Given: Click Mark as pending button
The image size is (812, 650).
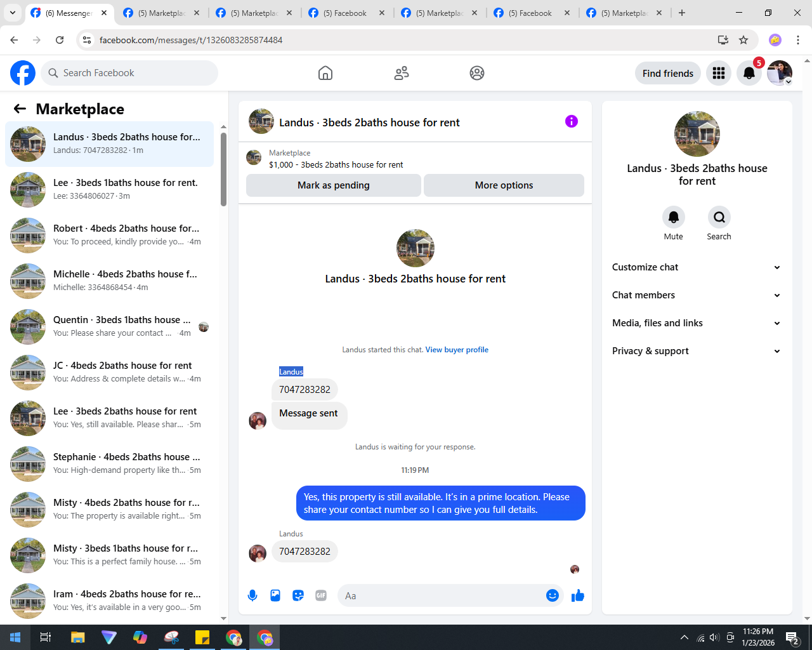Looking at the screenshot, I should (x=334, y=185).
